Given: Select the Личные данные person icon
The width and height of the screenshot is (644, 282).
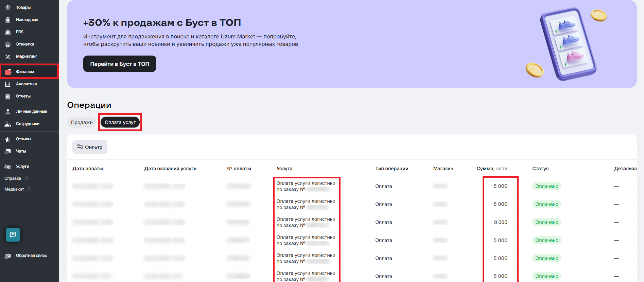Looking at the screenshot, I should click(8, 111).
